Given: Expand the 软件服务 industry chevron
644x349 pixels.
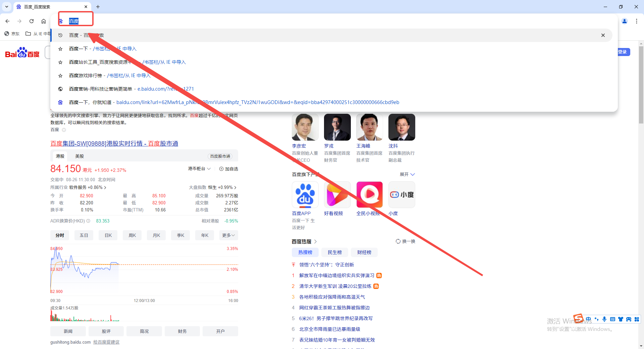Looking at the screenshot, I should pyautogui.click(x=105, y=188).
